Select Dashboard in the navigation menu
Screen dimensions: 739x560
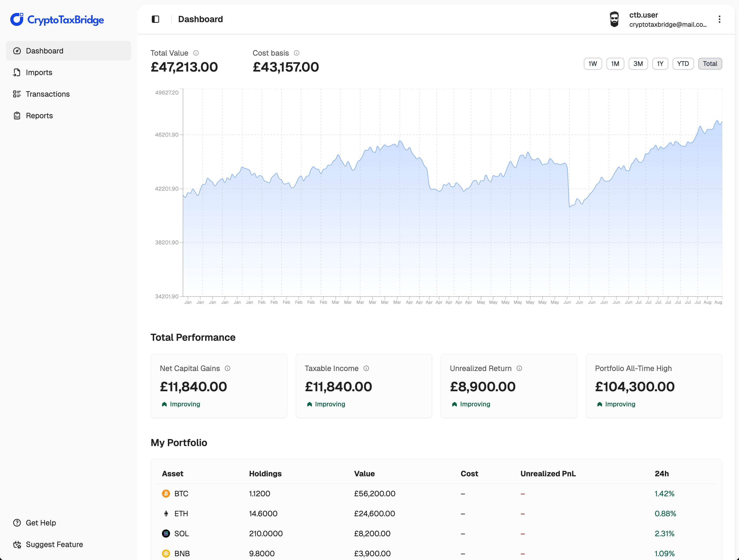click(x=45, y=51)
